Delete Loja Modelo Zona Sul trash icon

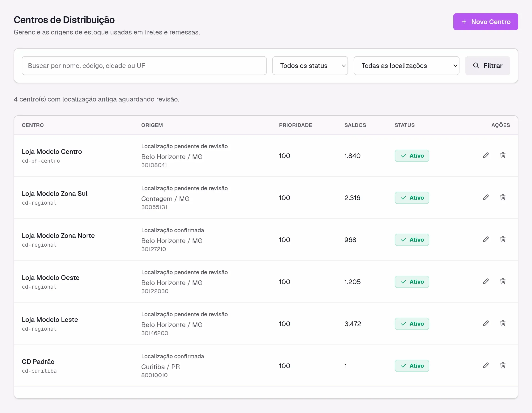(x=503, y=197)
